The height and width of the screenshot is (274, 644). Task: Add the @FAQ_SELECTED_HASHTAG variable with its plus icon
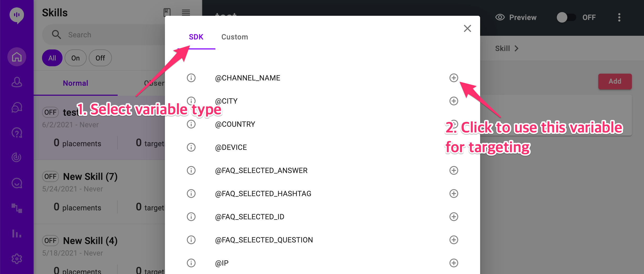tap(454, 194)
